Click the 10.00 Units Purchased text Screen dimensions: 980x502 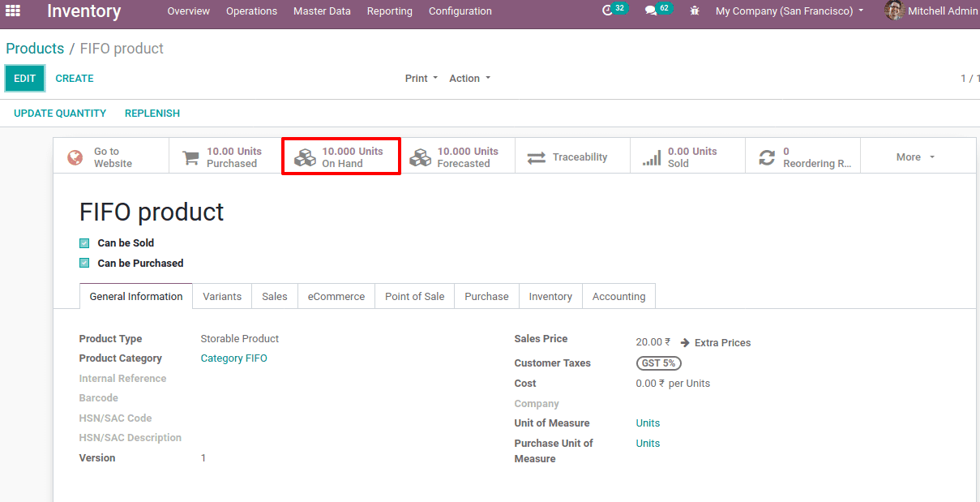[x=234, y=157]
